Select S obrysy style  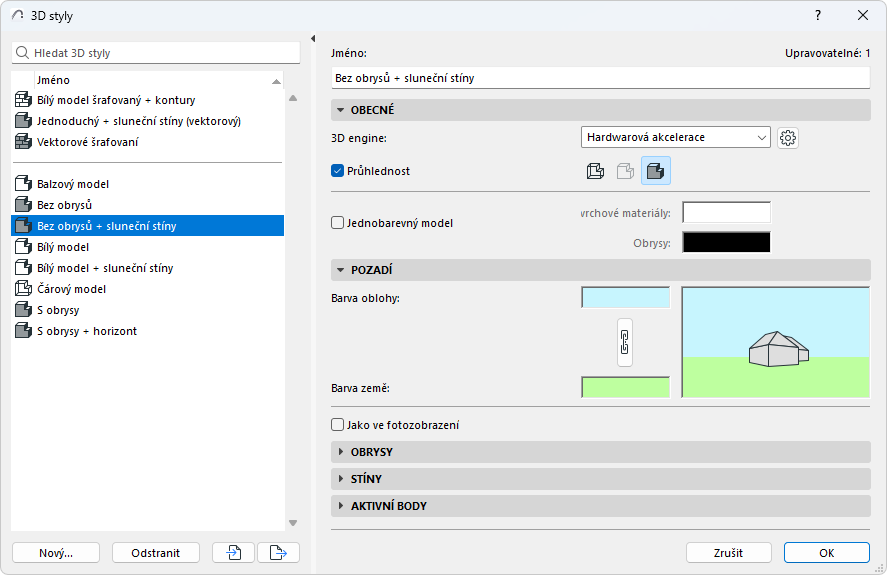[x=147, y=310]
